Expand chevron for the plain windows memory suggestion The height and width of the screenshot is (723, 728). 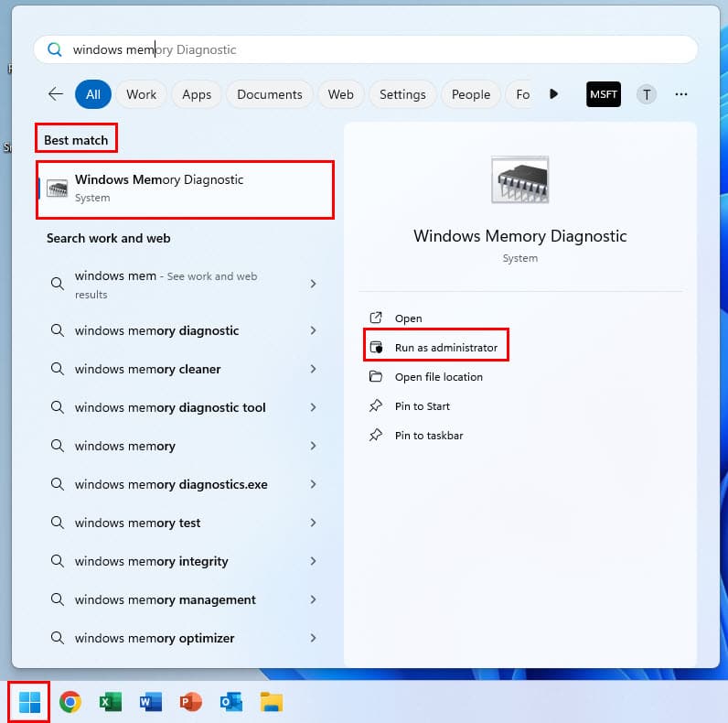pyautogui.click(x=313, y=446)
